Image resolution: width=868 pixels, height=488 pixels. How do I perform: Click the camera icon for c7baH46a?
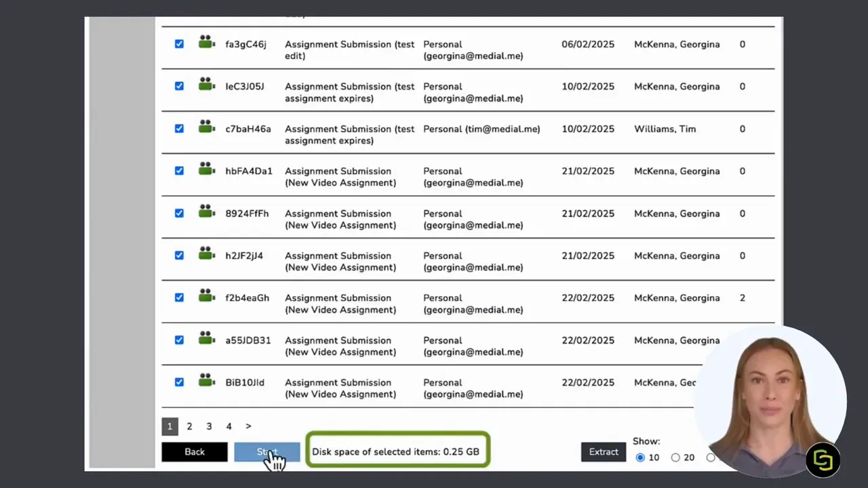(207, 127)
